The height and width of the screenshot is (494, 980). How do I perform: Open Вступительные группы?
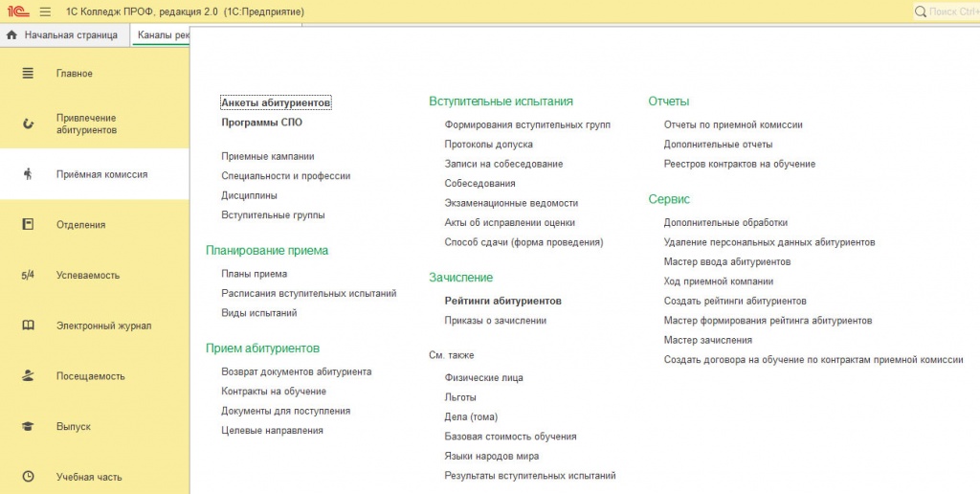click(x=273, y=215)
